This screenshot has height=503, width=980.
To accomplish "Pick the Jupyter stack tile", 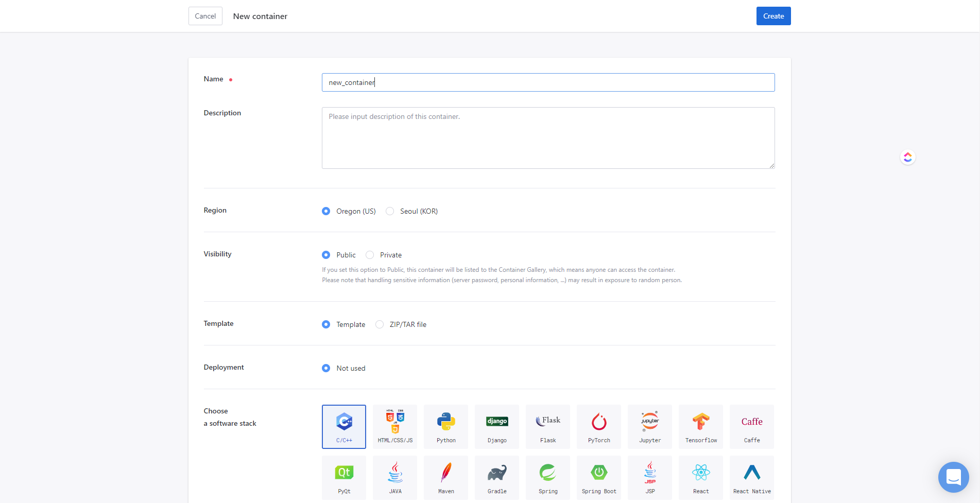I will [650, 427].
